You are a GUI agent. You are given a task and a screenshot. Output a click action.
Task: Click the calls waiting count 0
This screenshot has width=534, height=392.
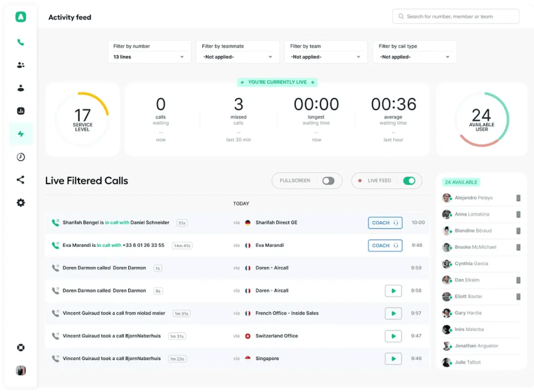point(161,104)
